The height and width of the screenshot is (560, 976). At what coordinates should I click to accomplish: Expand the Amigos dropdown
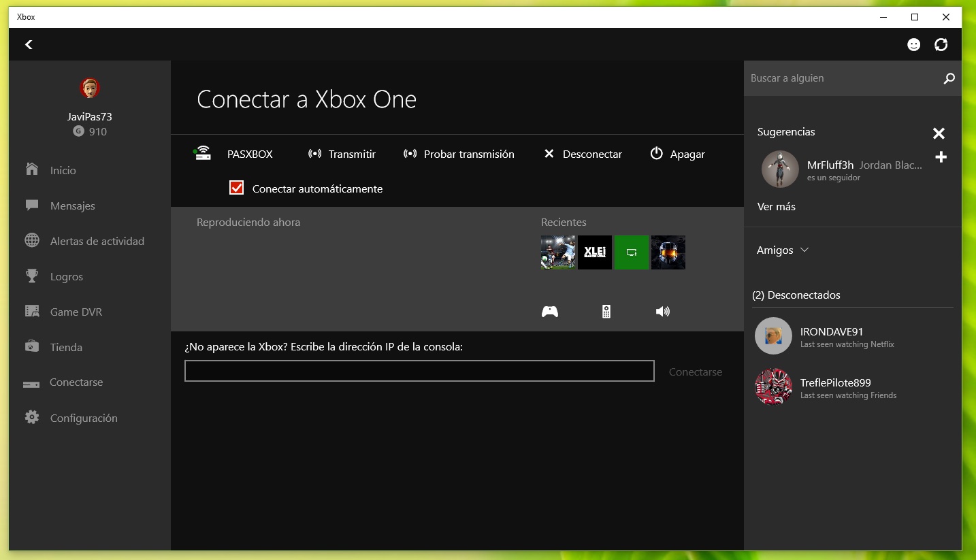pyautogui.click(x=783, y=250)
